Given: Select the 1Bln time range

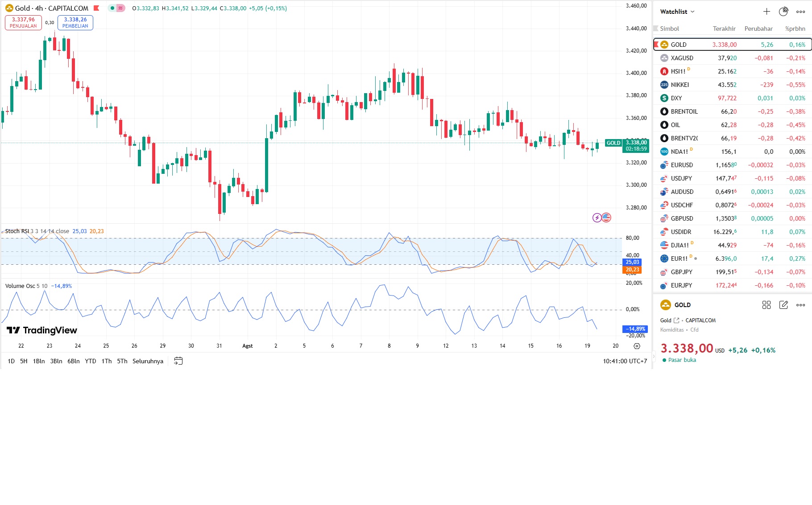Looking at the screenshot, I should tap(39, 361).
